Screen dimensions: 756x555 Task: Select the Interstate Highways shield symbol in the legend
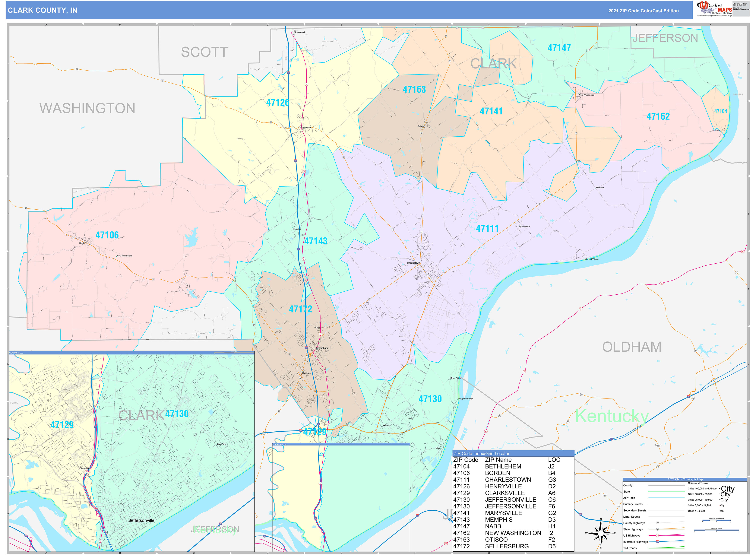tap(658, 542)
